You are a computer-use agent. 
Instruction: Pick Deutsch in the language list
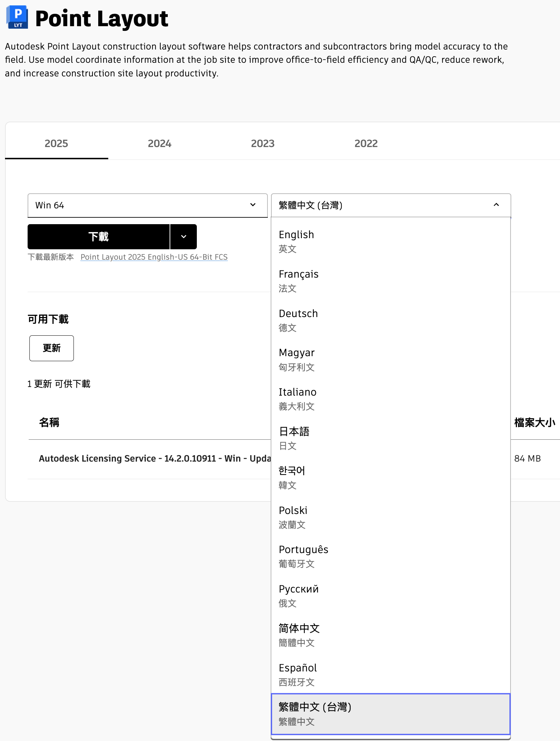coord(390,320)
